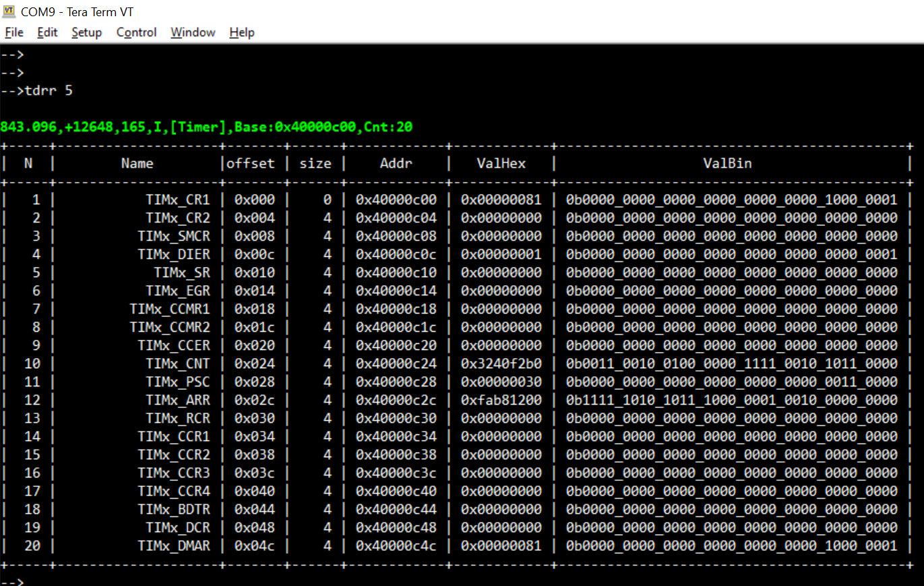The height and width of the screenshot is (586, 924).
Task: Select the TIMx_BDTR register name
Action: 174,509
